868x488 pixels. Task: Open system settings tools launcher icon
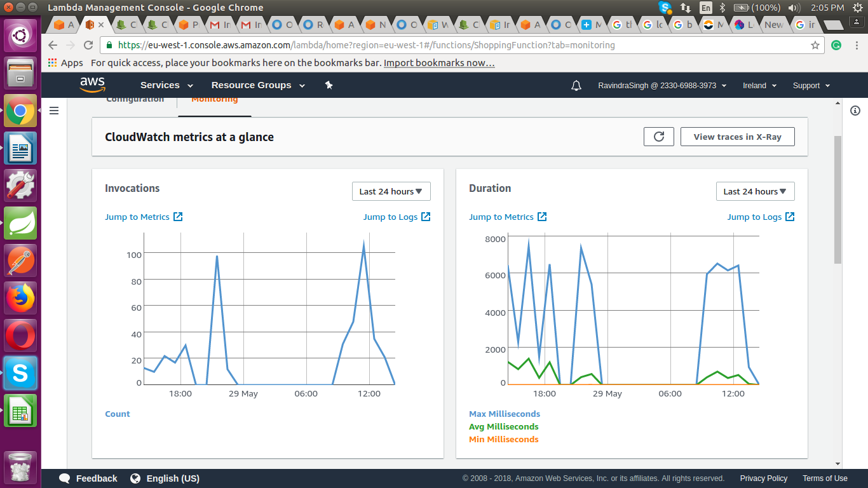point(20,186)
